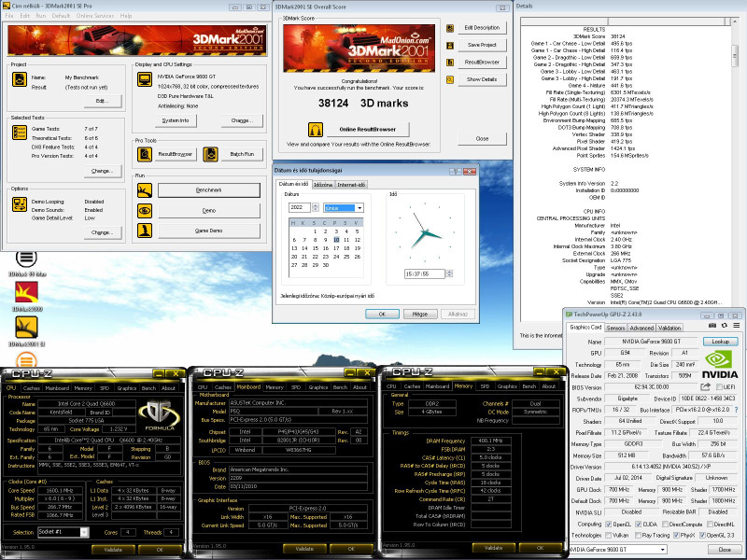Click the Selected Tests checklist icon
747x560 pixels.
20,133
